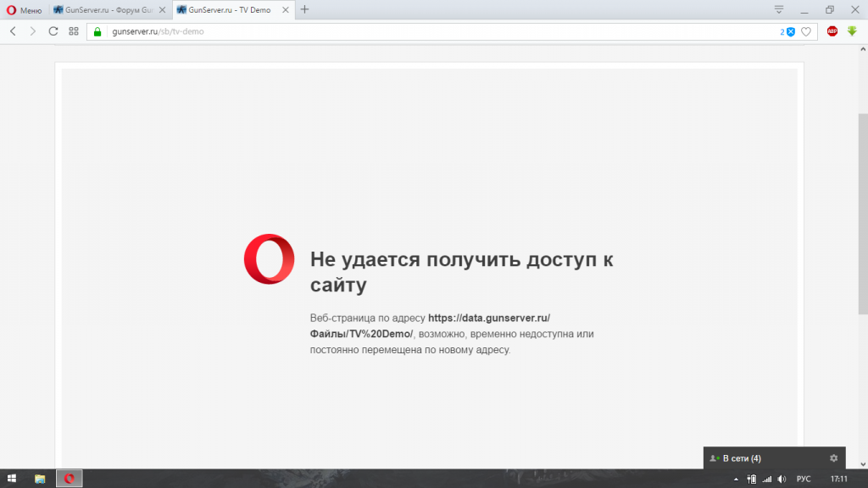Expand the 'В сети (4)' chat panel
Screen dimensions: 868x488
pyautogui.click(x=742, y=458)
